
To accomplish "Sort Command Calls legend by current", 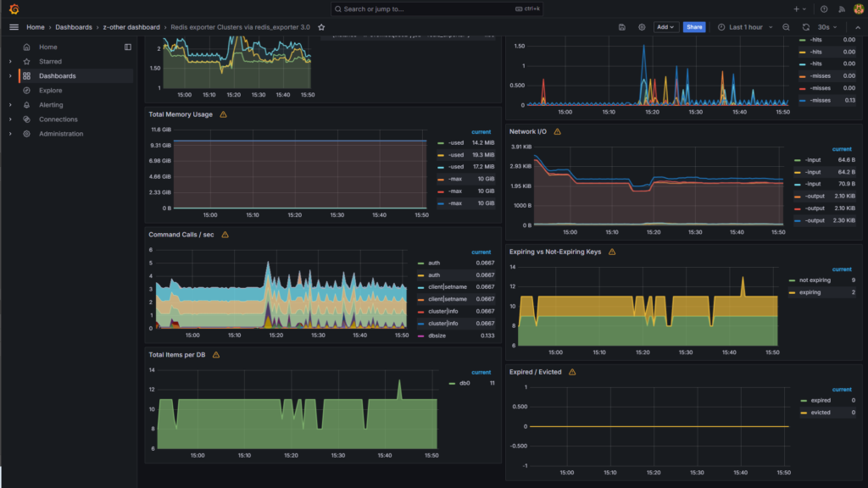I will pyautogui.click(x=481, y=252).
